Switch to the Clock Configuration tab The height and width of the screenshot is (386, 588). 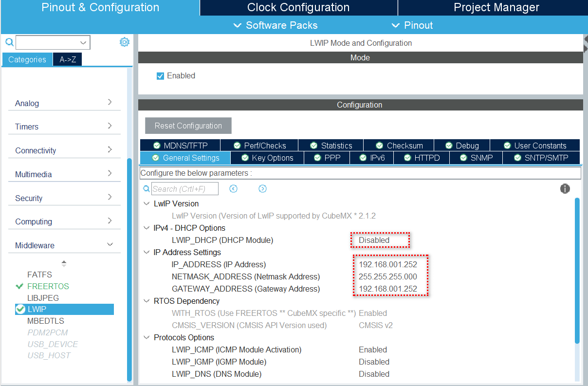(x=298, y=7)
